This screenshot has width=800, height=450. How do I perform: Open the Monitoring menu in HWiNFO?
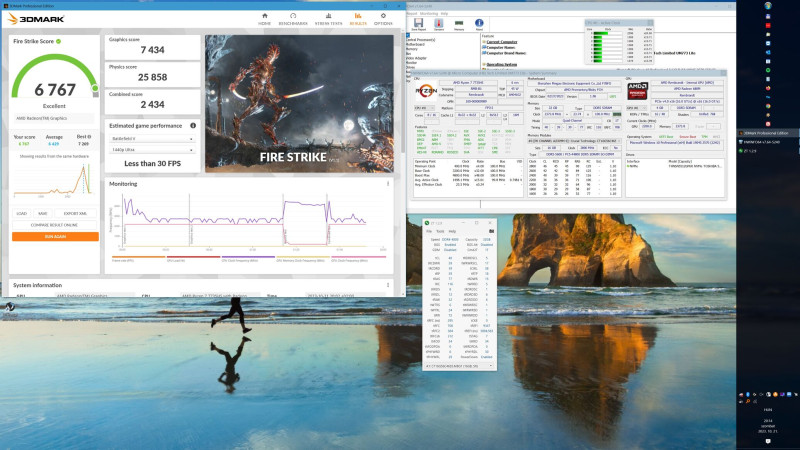click(x=429, y=14)
